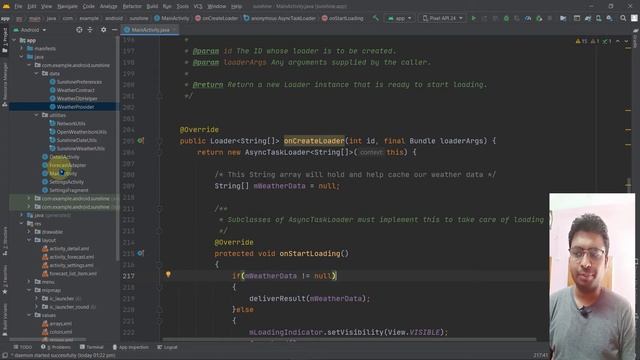Open the Project panel gear options
Viewport: 640px width, 360px height.
coord(103,30)
